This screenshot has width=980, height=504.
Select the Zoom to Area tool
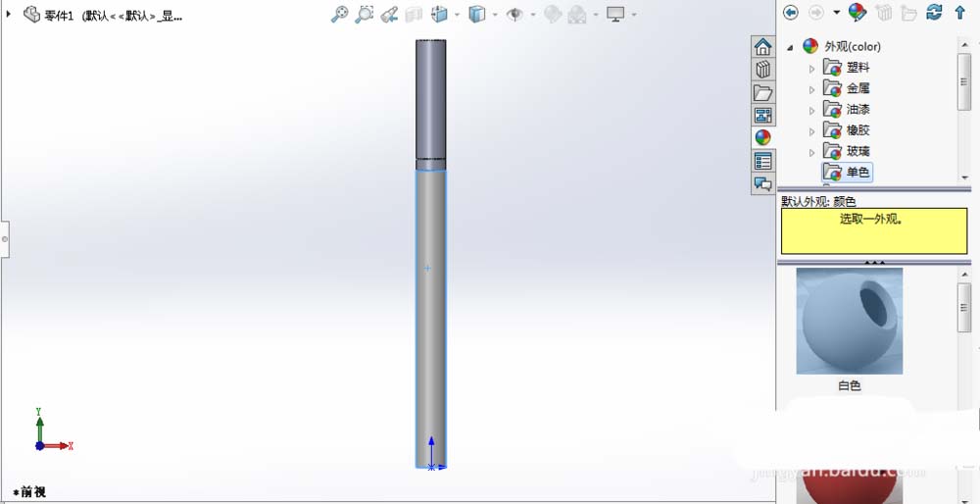point(364,14)
